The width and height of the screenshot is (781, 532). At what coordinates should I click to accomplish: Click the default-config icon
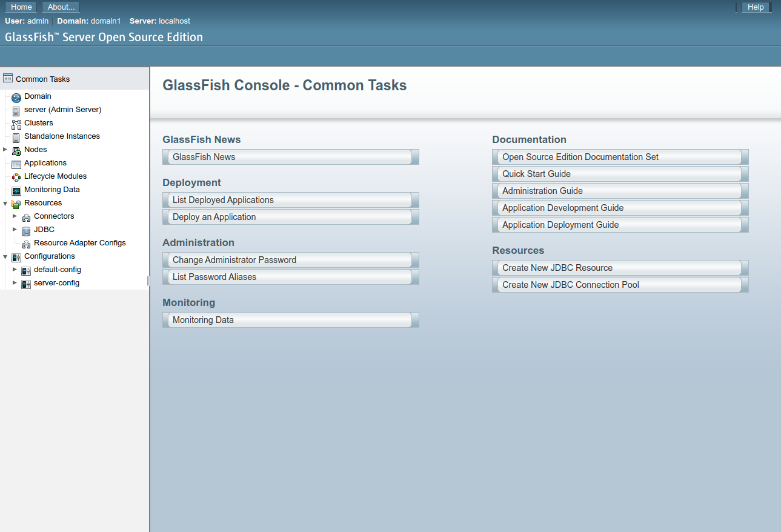26,270
